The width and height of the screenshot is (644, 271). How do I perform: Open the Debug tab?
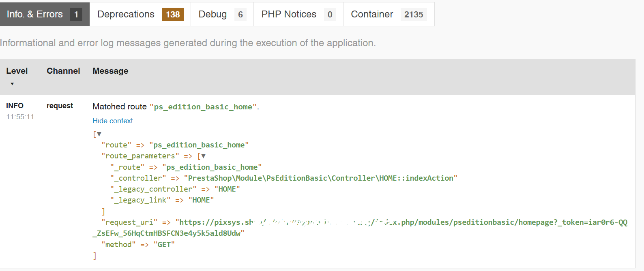click(x=213, y=14)
